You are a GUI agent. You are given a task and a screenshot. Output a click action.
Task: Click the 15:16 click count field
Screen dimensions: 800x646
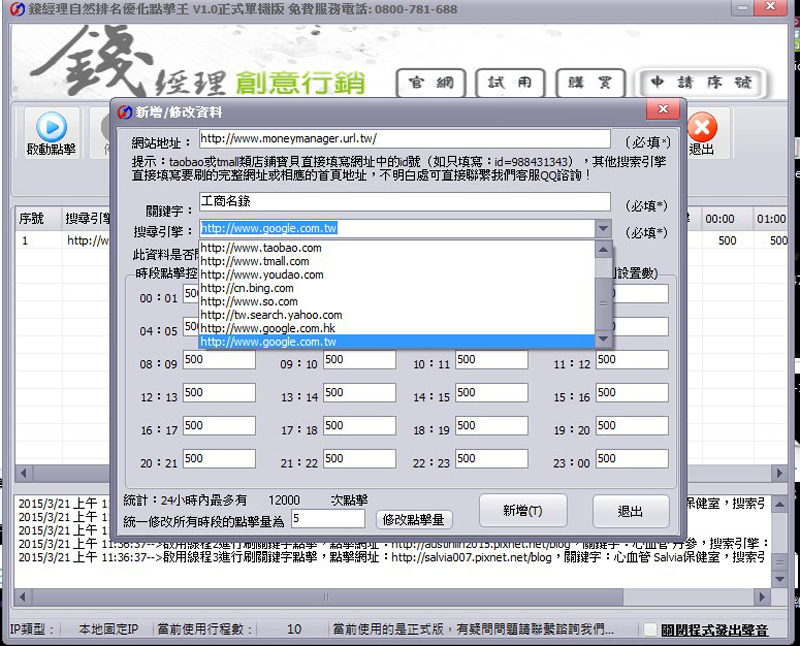632,393
